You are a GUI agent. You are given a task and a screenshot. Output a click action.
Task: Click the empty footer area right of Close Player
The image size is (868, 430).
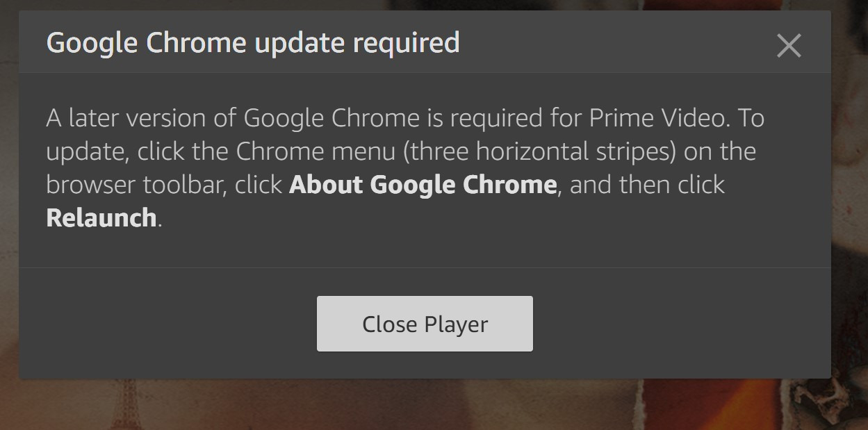(681, 324)
